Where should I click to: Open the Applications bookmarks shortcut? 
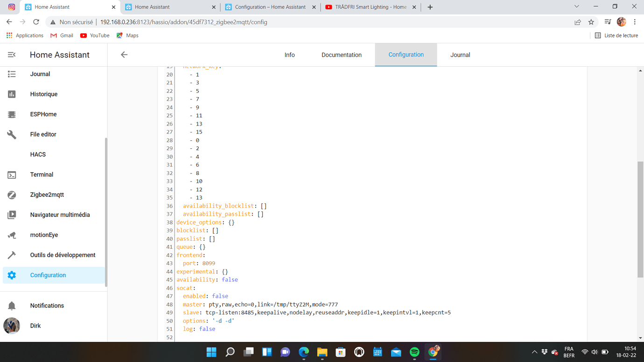coord(25,35)
